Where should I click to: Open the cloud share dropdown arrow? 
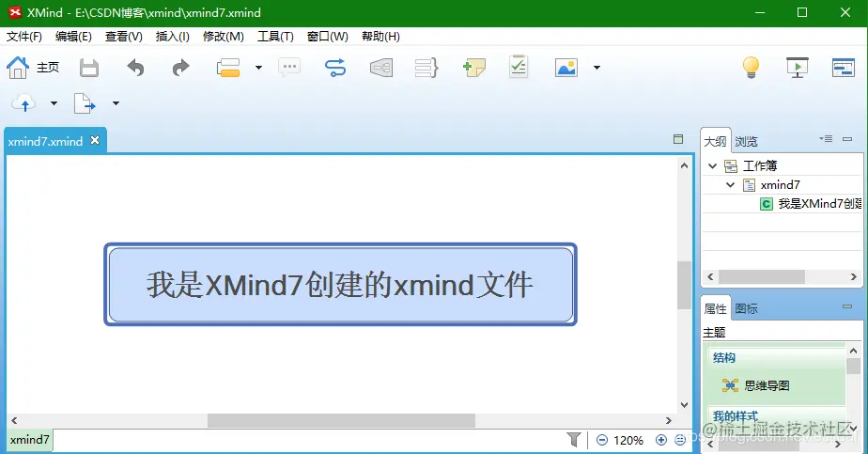tap(54, 103)
